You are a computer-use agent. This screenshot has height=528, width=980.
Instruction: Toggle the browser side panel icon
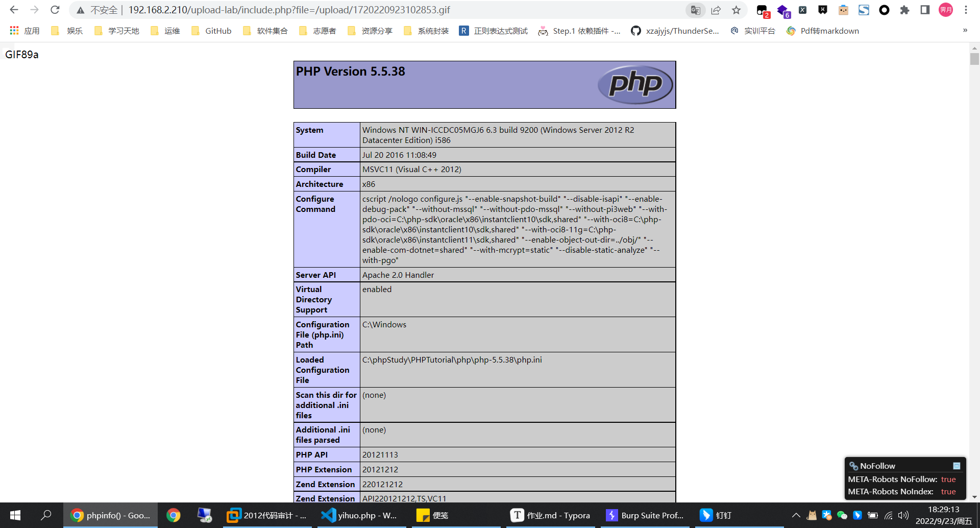(x=925, y=10)
